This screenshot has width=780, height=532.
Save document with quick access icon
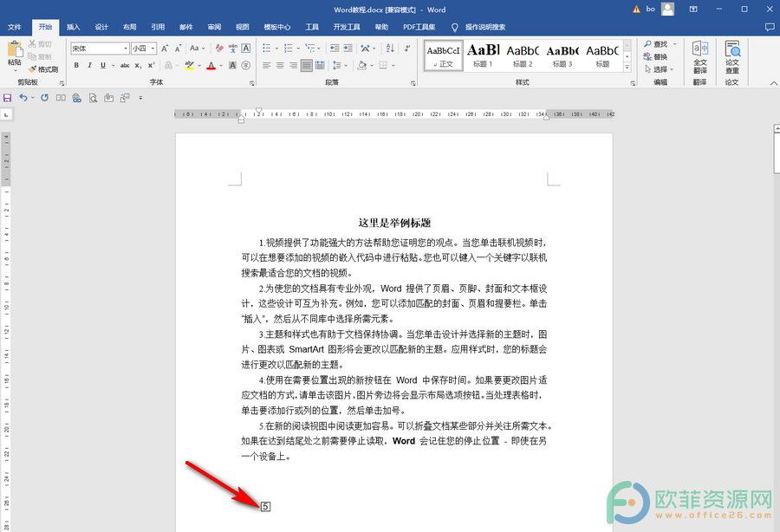click(8, 98)
